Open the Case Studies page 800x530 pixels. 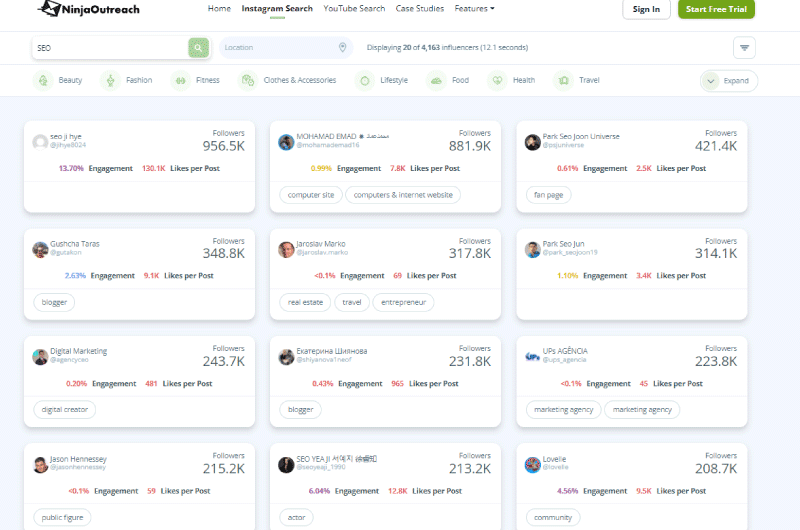(x=420, y=9)
